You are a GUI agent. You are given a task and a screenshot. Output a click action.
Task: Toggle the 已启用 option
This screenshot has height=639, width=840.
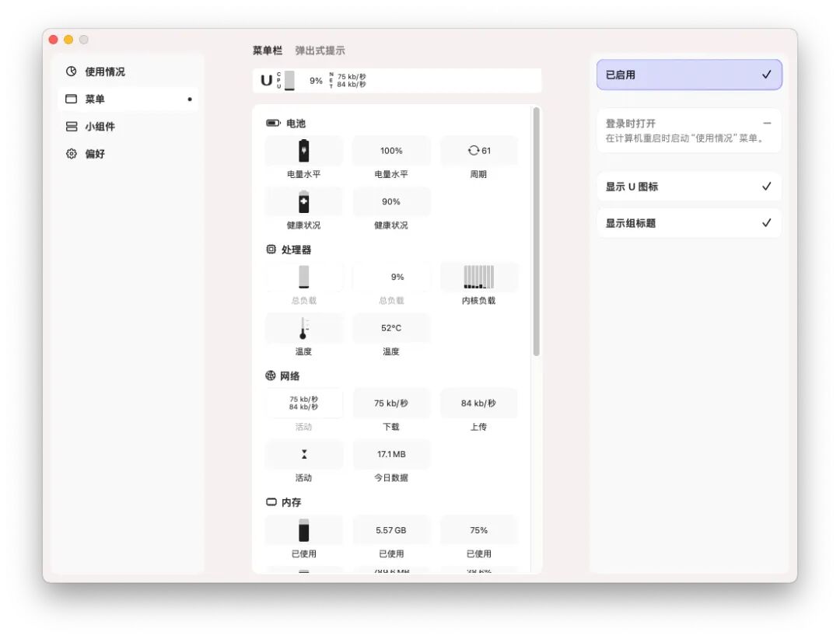[689, 75]
